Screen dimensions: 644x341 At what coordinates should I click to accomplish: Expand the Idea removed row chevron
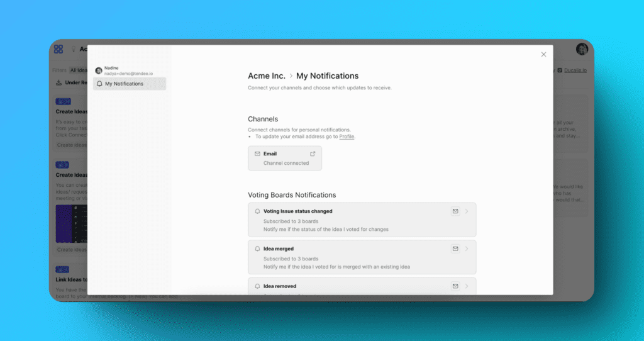click(x=467, y=286)
